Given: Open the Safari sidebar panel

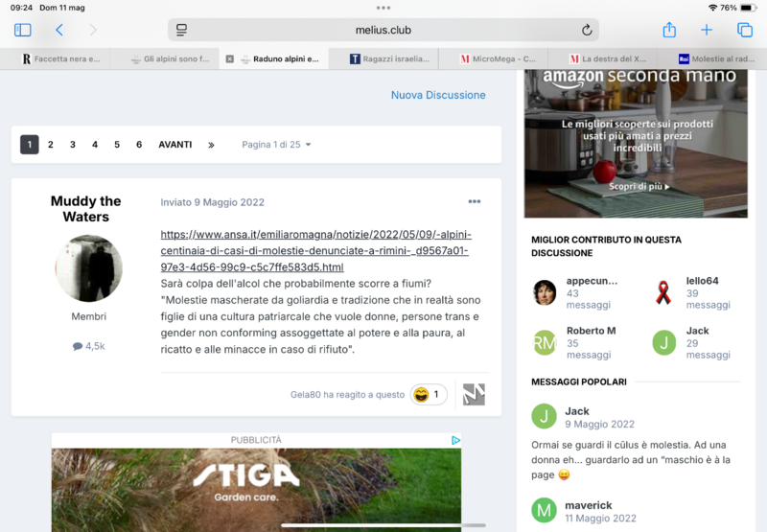Looking at the screenshot, I should pos(23,30).
